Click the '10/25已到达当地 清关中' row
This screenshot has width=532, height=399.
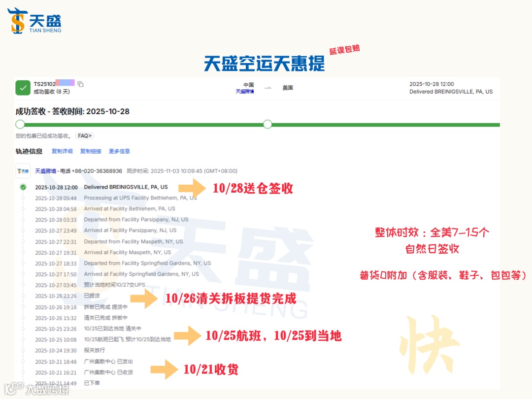(88, 329)
